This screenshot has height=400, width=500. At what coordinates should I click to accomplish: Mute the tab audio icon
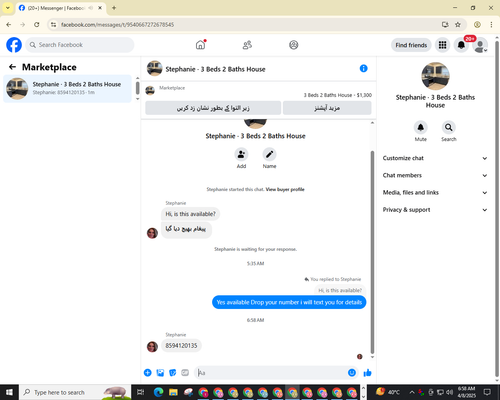(91, 8)
